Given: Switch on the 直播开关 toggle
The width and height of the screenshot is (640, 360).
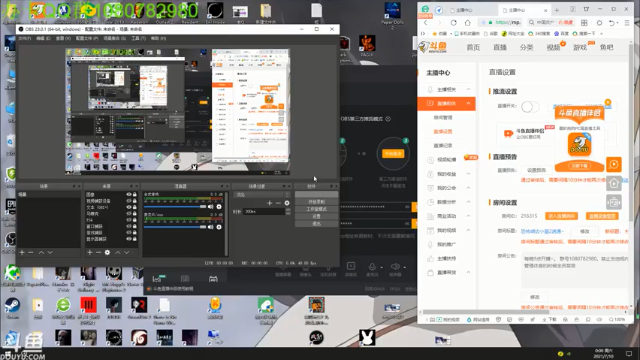Looking at the screenshot, I should (530, 107).
